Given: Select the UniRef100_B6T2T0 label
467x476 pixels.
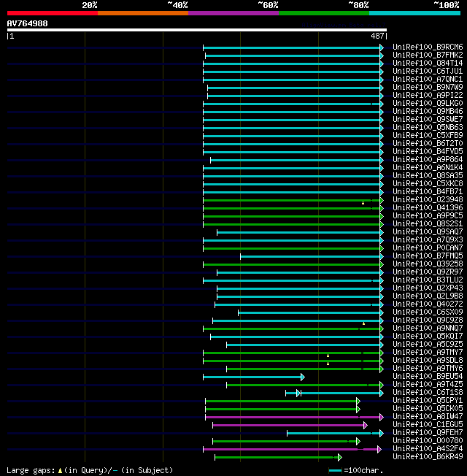Looking at the screenshot, I should pyautogui.click(x=428, y=143).
